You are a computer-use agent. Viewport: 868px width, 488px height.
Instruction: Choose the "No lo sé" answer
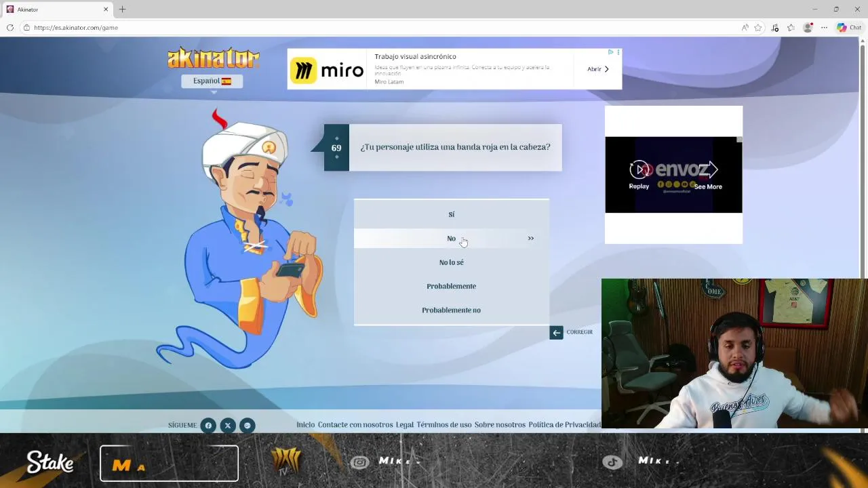pyautogui.click(x=451, y=262)
